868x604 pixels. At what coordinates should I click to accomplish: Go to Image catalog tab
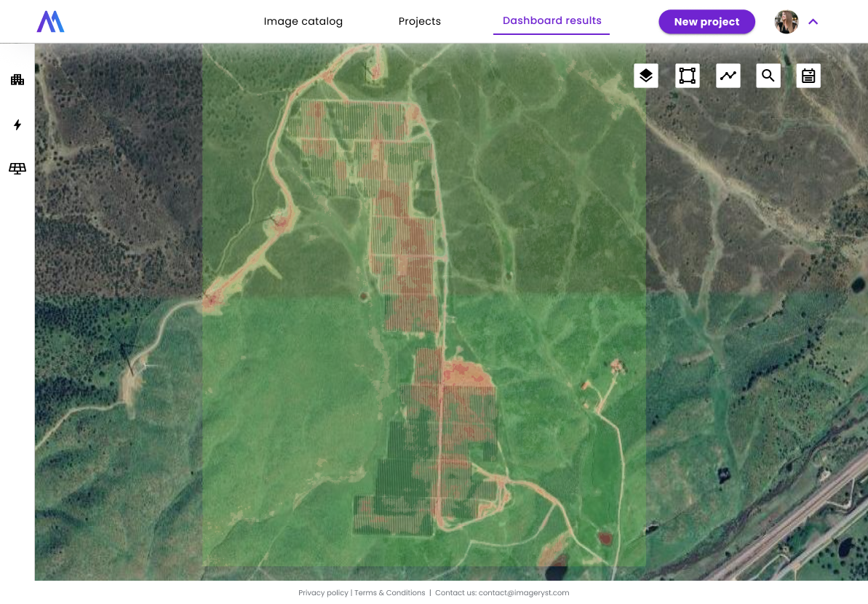click(x=303, y=21)
